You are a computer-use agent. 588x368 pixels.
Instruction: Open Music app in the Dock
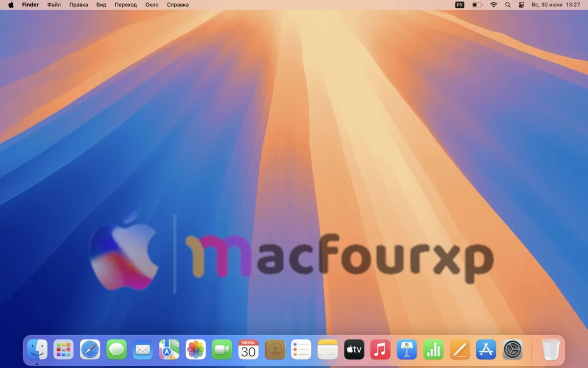click(381, 350)
